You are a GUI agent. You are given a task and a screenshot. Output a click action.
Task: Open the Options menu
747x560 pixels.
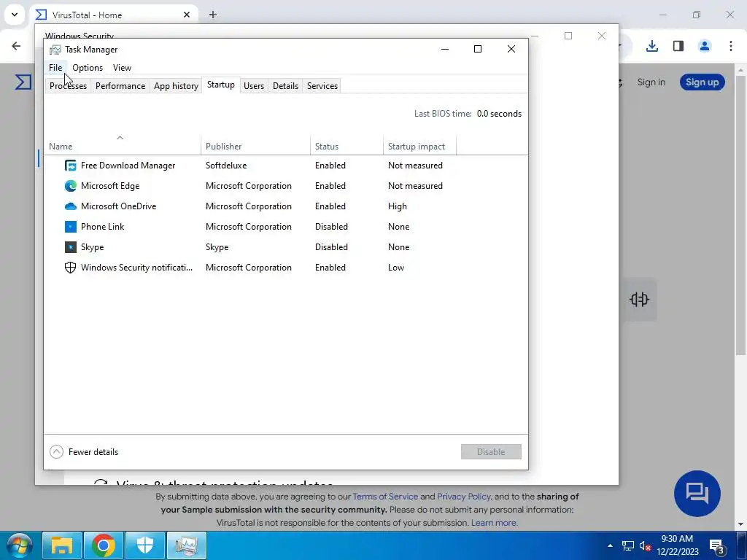pos(88,68)
